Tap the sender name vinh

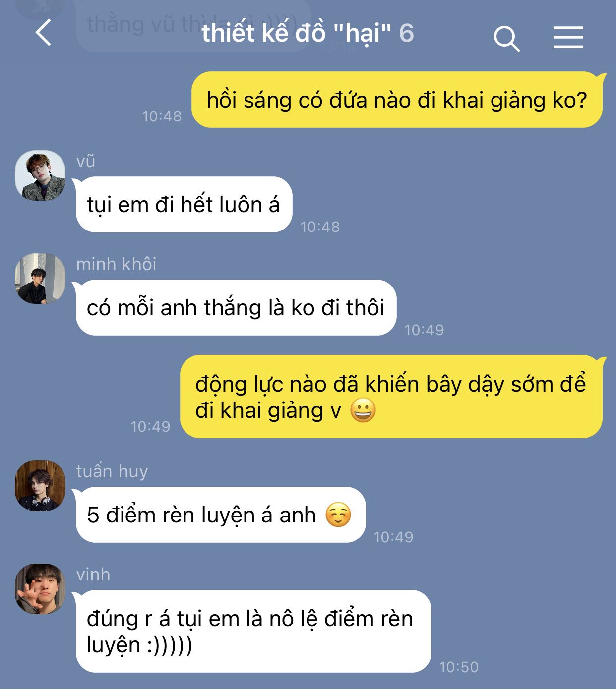click(93, 574)
